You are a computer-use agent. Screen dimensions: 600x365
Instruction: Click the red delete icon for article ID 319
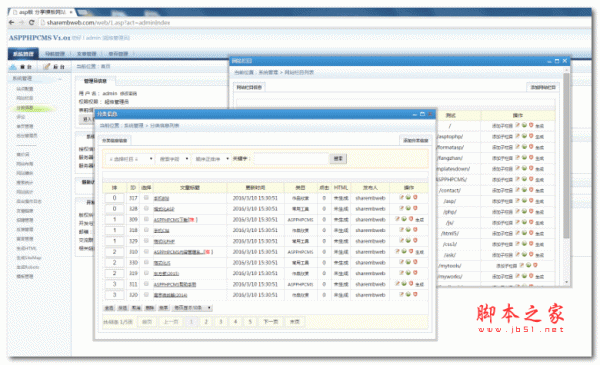415,272
